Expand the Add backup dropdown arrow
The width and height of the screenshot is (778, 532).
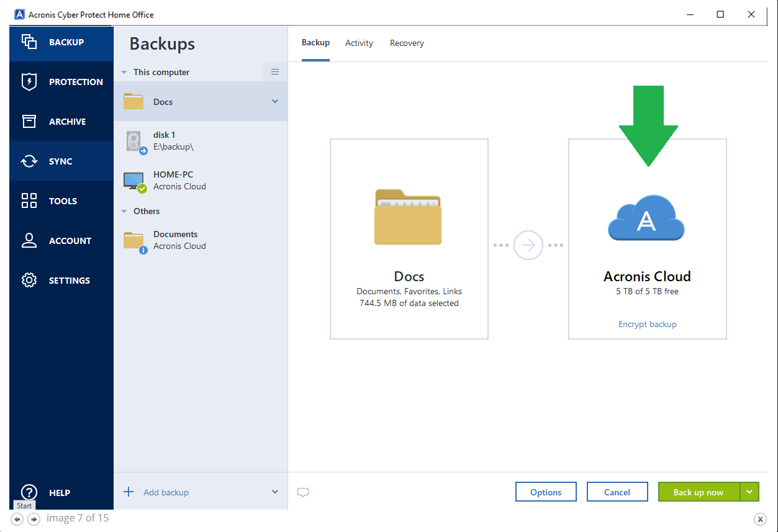(x=275, y=492)
